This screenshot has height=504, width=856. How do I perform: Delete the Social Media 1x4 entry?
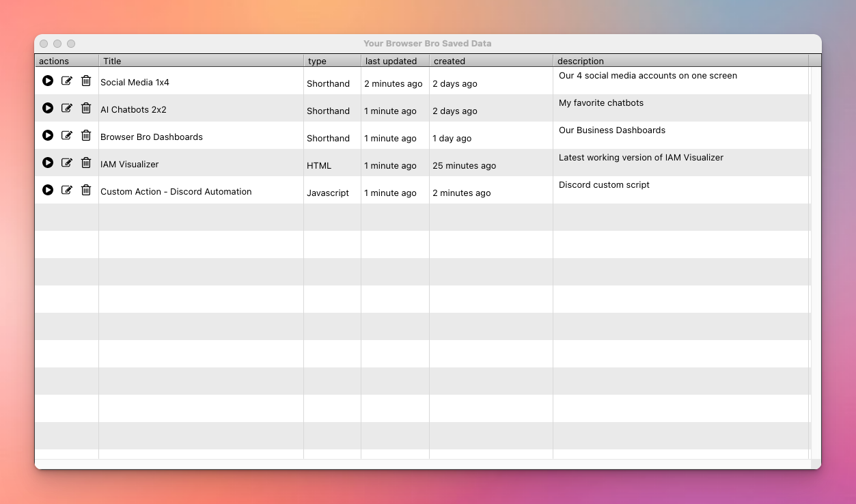(x=86, y=81)
